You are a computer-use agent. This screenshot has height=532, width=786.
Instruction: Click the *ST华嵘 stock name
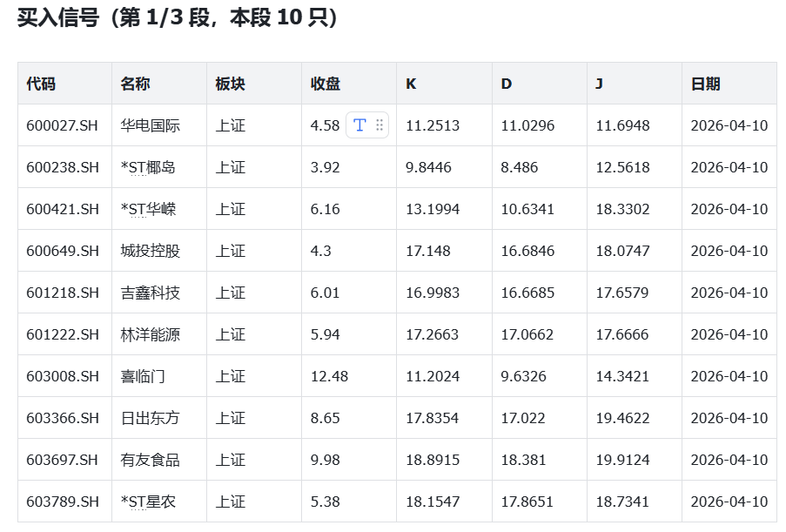coord(148,209)
